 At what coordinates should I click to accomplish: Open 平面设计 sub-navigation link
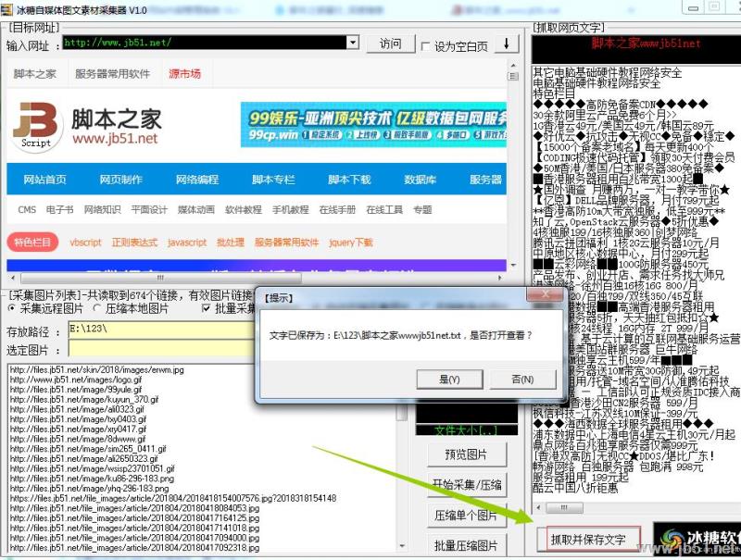point(149,209)
